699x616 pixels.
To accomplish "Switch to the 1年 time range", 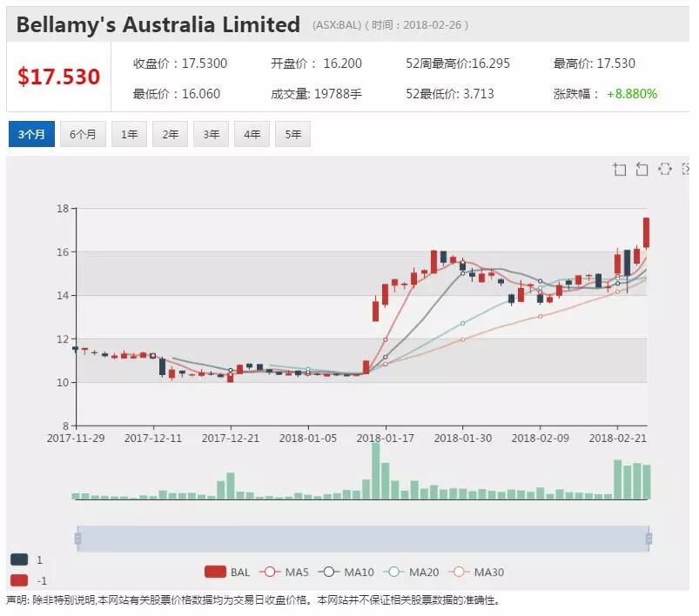I will (130, 134).
